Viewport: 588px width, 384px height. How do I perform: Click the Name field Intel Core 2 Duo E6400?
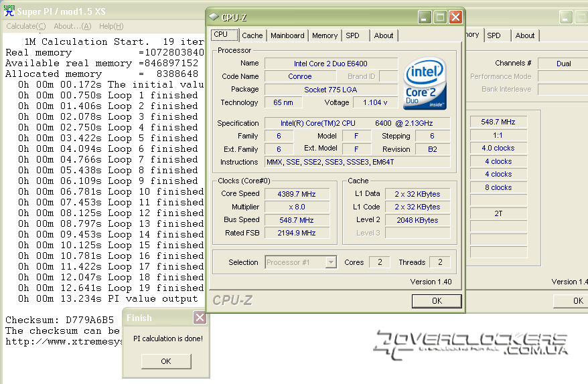(x=331, y=64)
